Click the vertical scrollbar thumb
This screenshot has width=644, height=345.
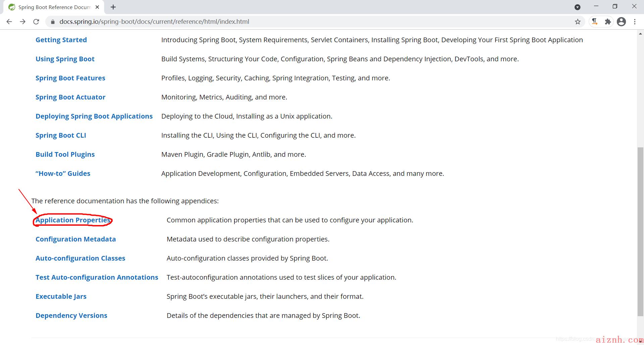(x=640, y=231)
